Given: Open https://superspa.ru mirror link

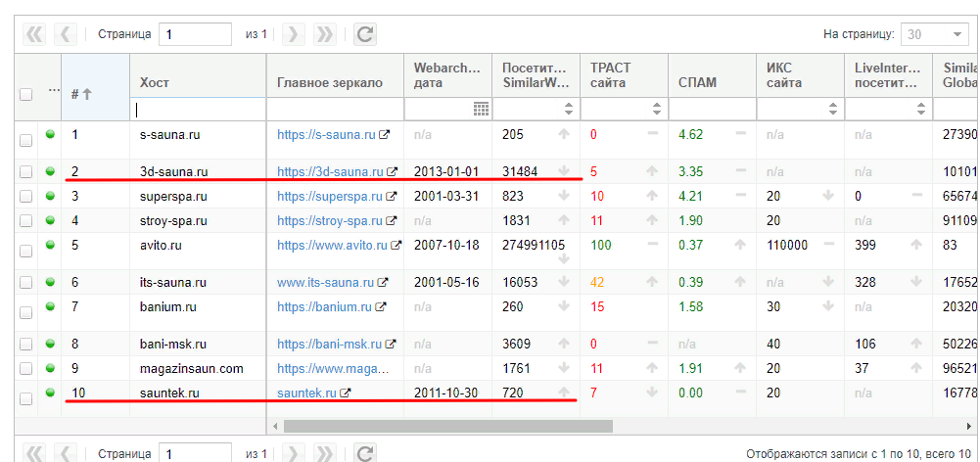Looking at the screenshot, I should (329, 197).
